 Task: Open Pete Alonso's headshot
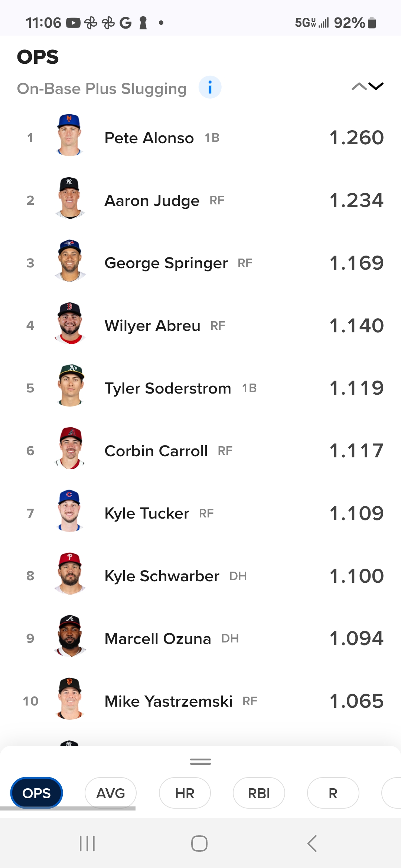pos(69,135)
